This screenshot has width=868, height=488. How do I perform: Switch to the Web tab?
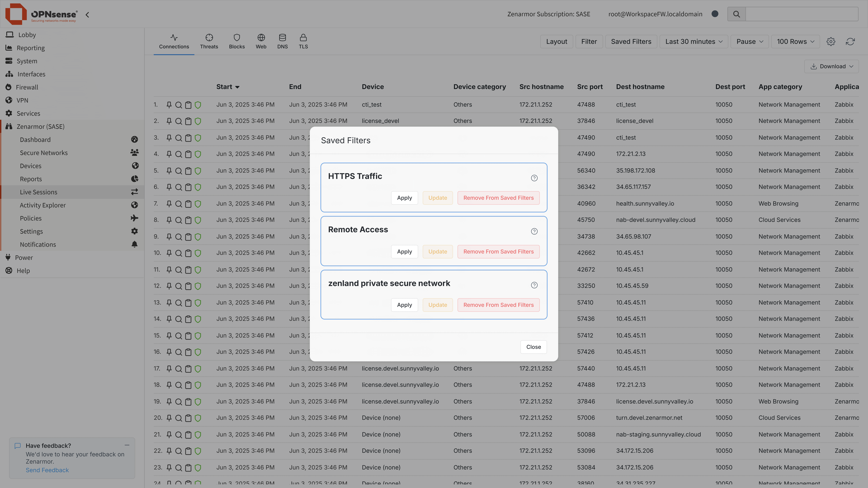click(261, 42)
